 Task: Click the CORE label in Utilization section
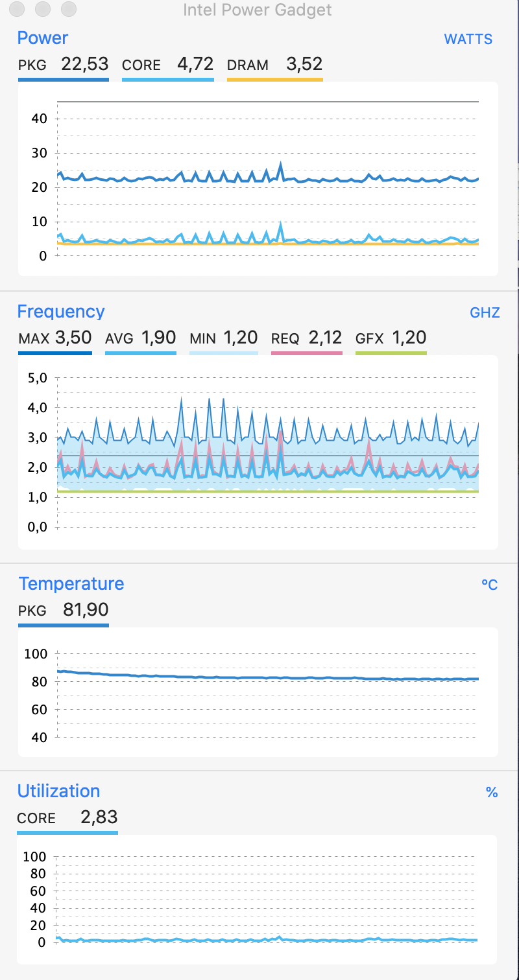click(36, 818)
